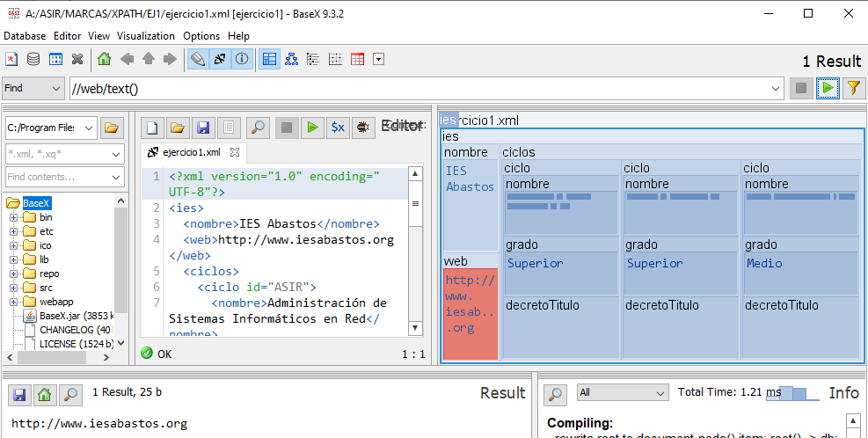This screenshot has height=438, width=868.
Task: Click the Open & Manage databases icon
Action: coord(33,60)
